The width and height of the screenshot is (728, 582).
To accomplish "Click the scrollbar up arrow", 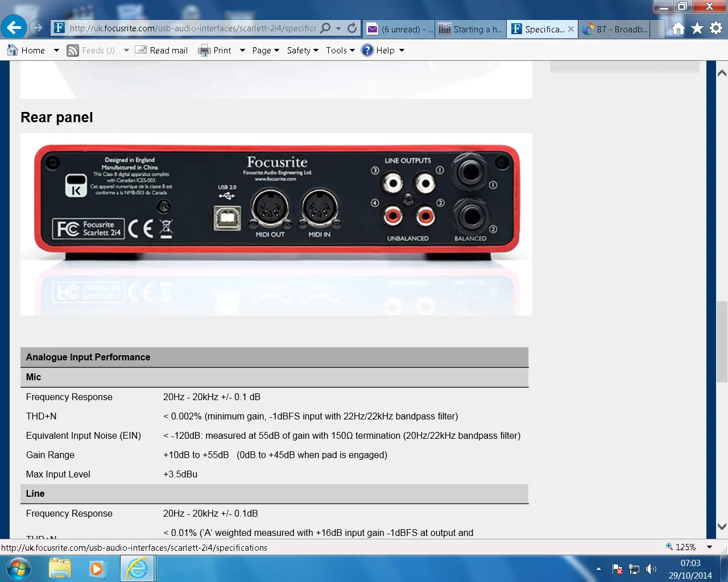I will tap(722, 73).
